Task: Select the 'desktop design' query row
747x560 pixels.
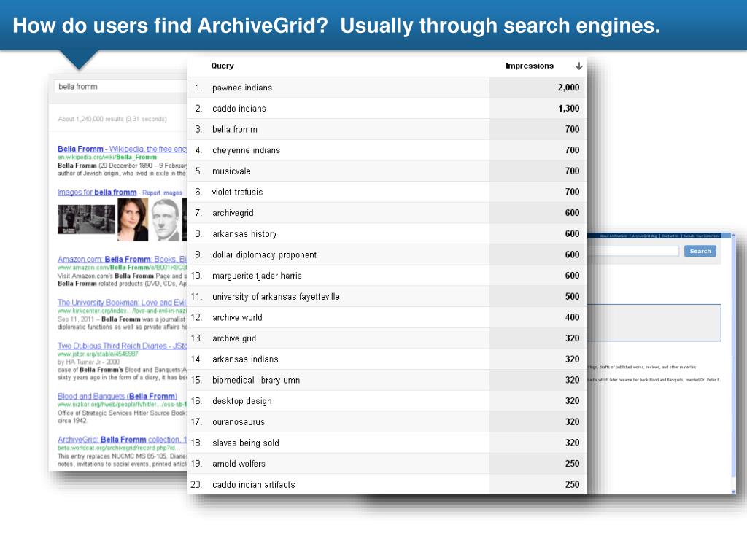Action: coord(387,401)
